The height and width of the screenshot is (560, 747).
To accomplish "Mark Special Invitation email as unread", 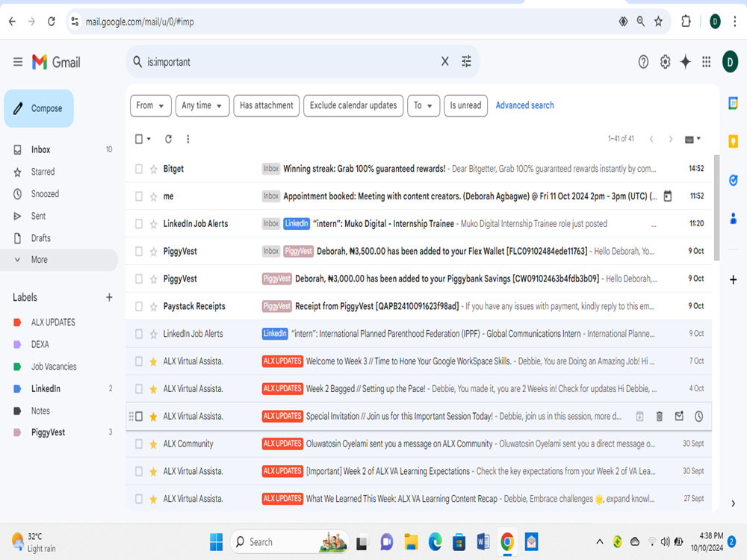I will click(x=679, y=416).
